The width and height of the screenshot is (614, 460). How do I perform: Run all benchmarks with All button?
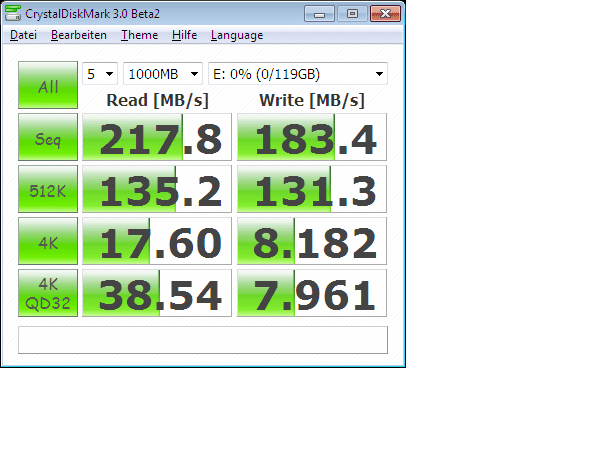point(48,85)
